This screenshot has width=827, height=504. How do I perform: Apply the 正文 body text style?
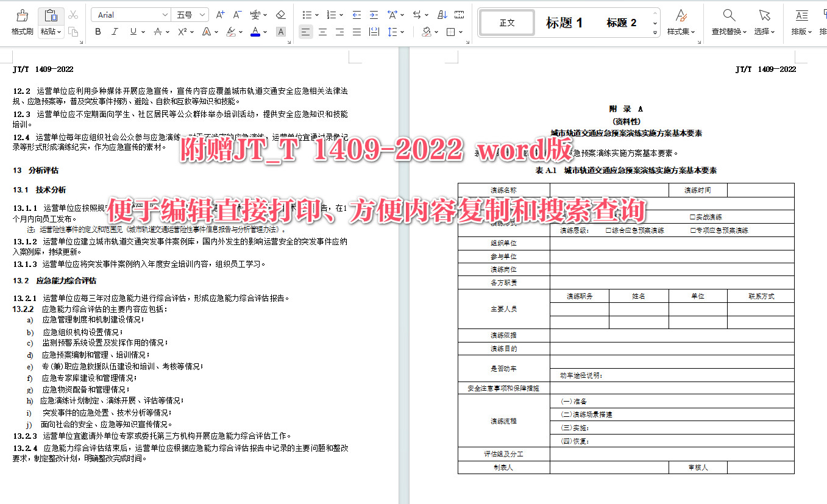506,22
